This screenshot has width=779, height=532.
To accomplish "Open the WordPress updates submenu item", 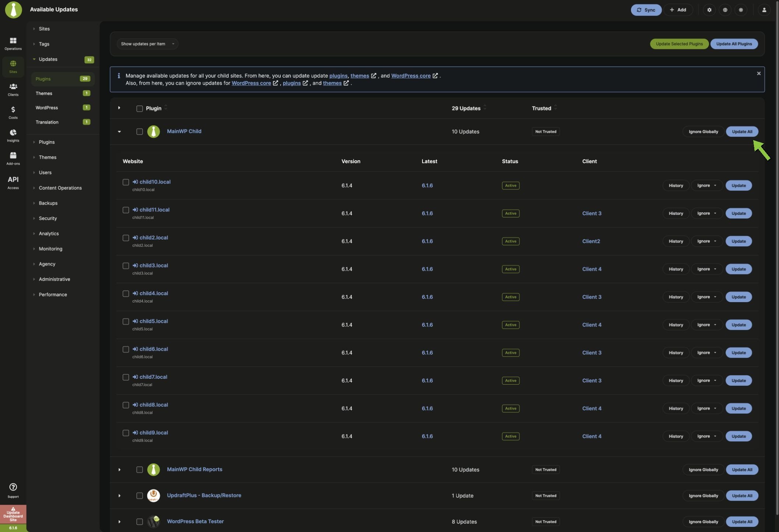I will [x=63, y=108].
